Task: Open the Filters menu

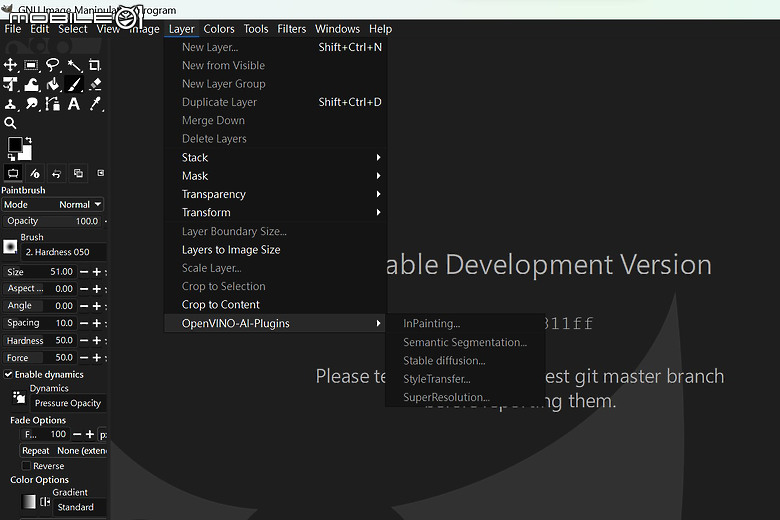Action: pos(292,29)
